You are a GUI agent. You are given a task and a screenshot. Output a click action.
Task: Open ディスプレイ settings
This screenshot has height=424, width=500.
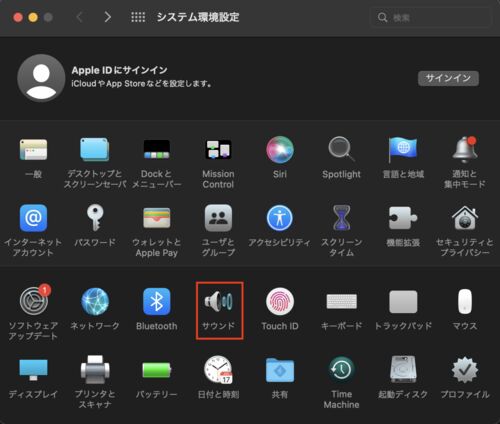click(x=33, y=379)
